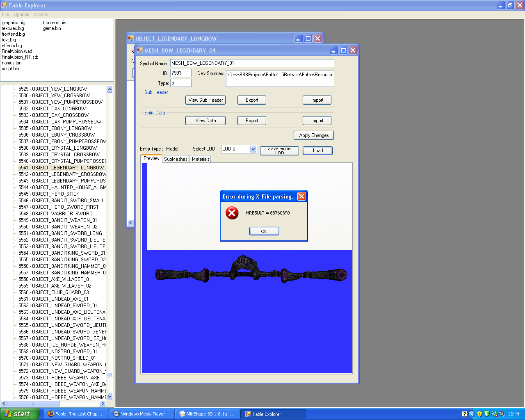
Task: Click OK in the X-File error dialog
Action: 264,231
